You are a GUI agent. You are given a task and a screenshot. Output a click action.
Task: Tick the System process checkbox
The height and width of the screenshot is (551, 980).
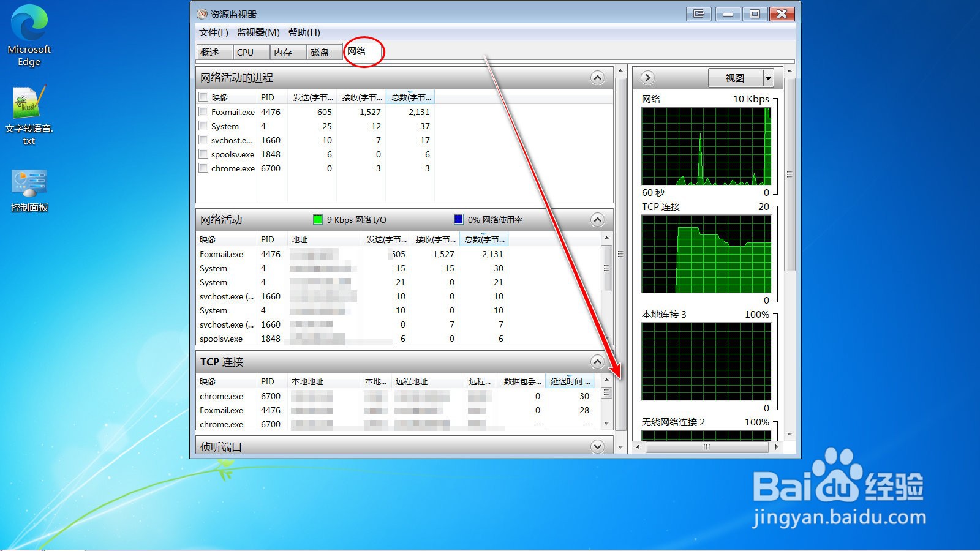203,126
